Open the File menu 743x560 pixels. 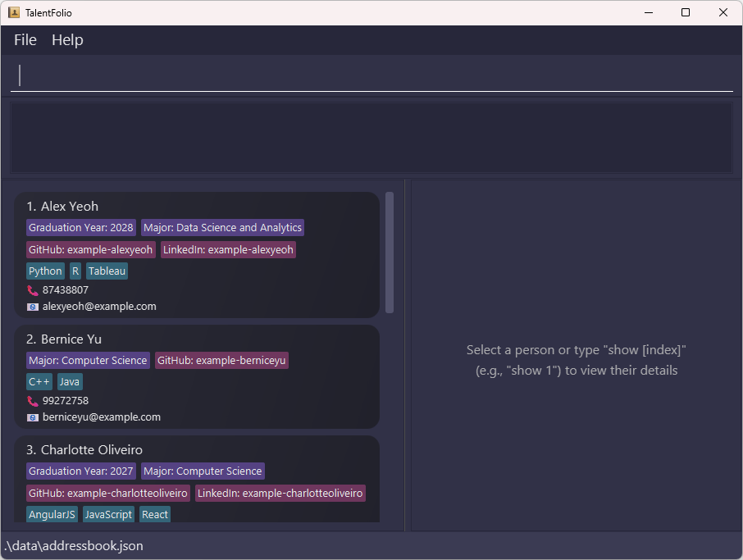tap(25, 40)
